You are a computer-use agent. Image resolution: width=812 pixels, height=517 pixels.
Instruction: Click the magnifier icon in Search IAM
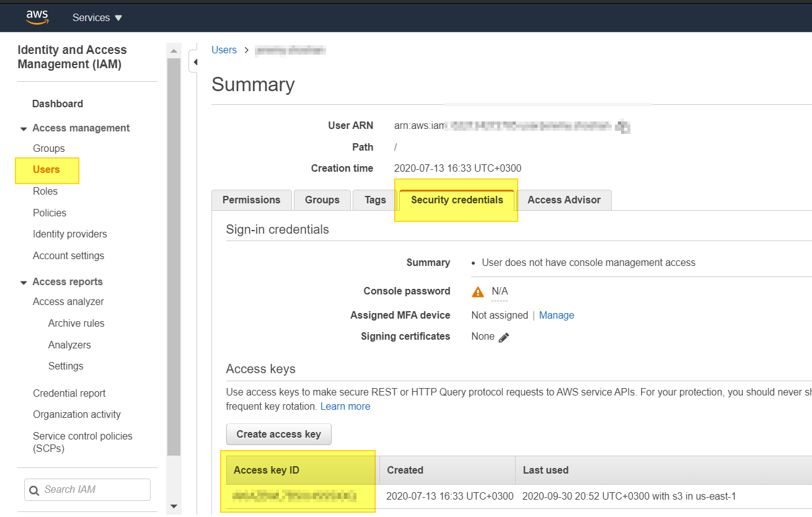[x=34, y=490]
